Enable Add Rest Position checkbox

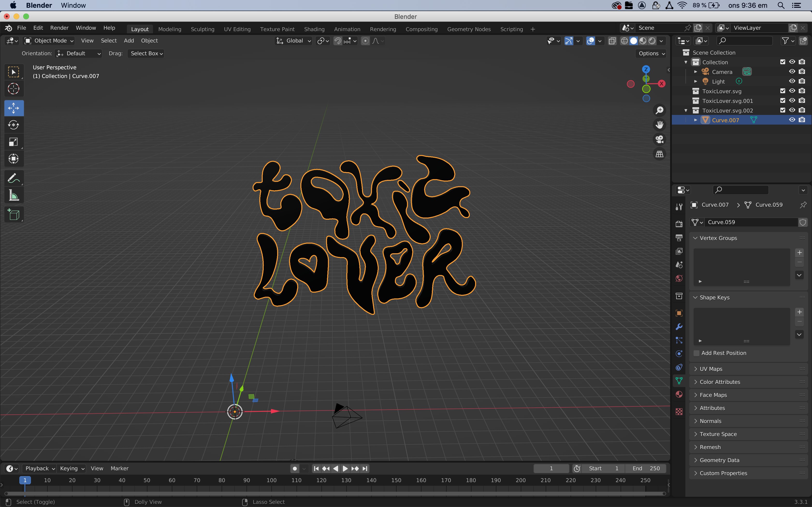tap(696, 353)
